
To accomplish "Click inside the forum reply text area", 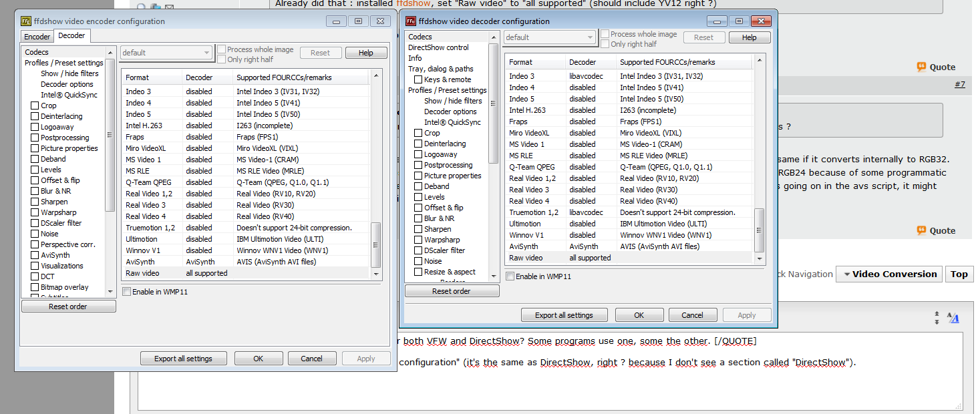I will pos(550,371).
